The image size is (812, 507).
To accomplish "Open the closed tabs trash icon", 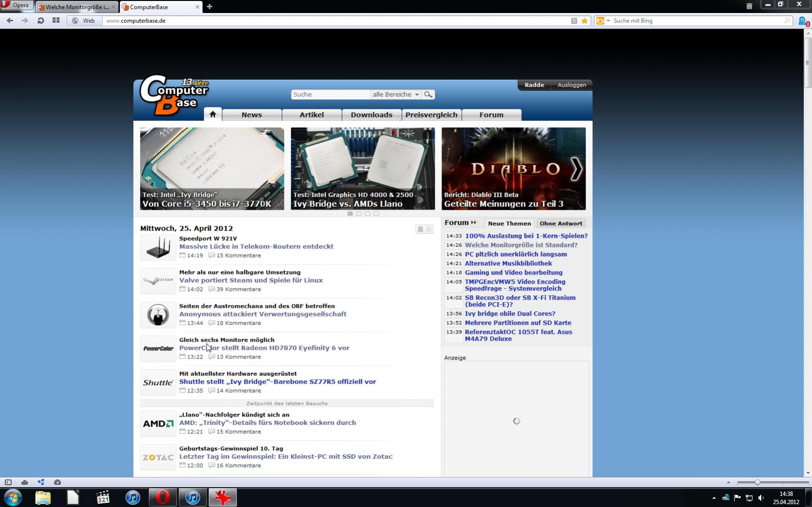I will tap(749, 6).
